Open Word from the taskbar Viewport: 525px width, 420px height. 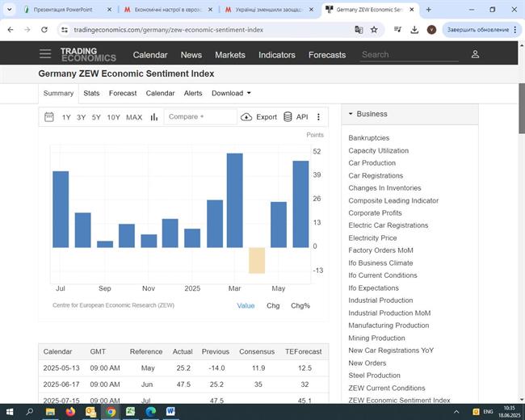coord(170,412)
